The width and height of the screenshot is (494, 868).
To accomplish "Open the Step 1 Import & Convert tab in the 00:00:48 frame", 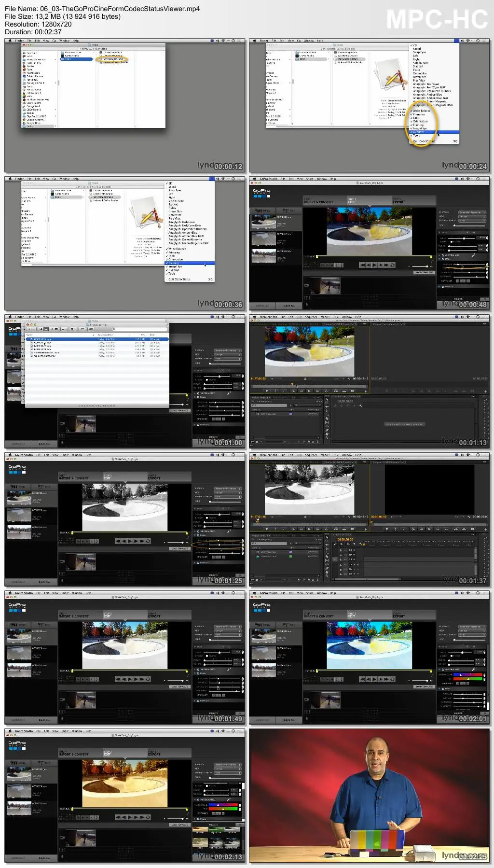I will 325,200.
